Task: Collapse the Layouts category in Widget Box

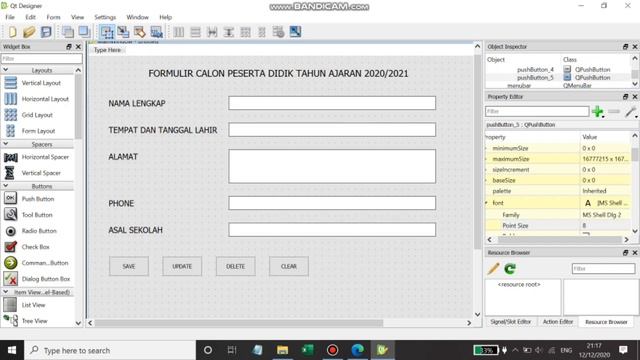Action: [6, 70]
